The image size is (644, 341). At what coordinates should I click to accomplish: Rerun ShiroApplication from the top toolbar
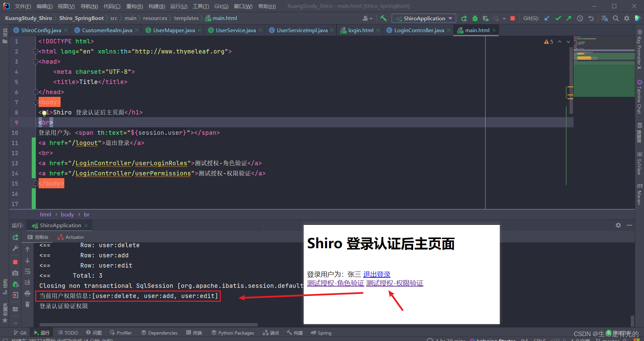pyautogui.click(x=464, y=18)
